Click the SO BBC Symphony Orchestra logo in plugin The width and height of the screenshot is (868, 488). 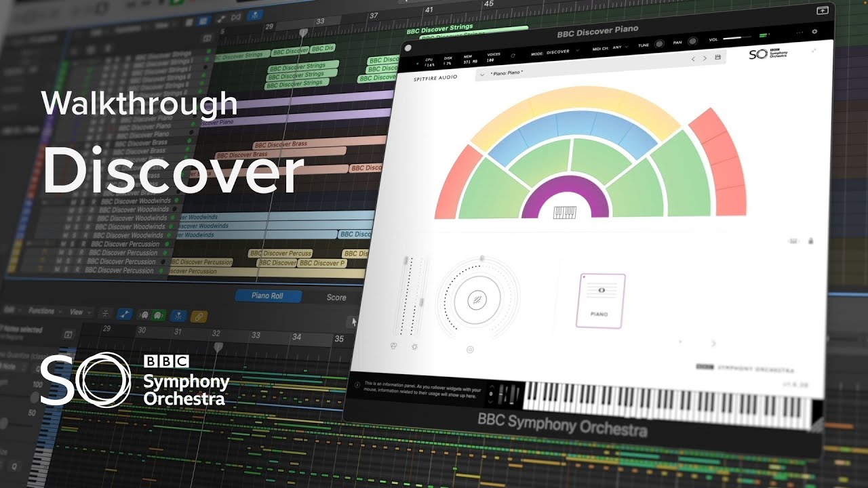click(x=768, y=54)
